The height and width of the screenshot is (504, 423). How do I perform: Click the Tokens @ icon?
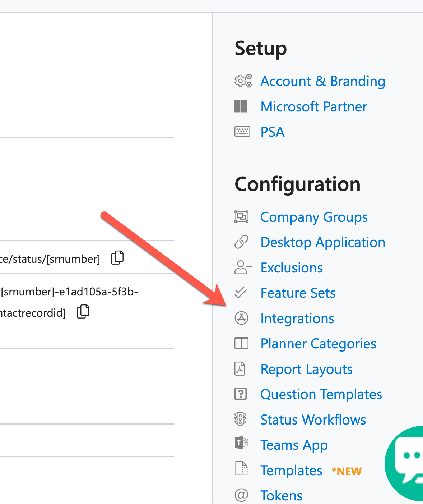(x=241, y=495)
